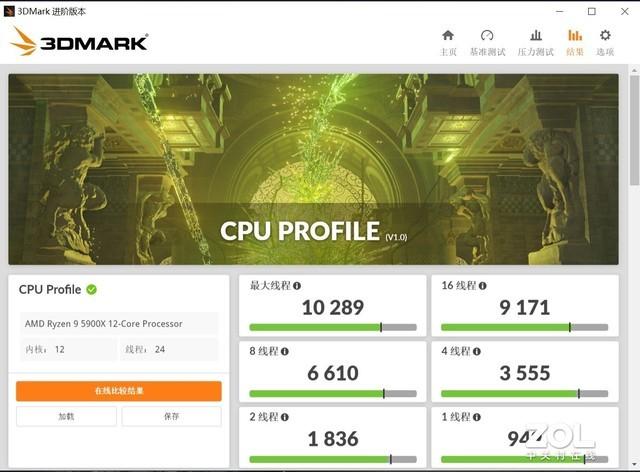
Task: Minimize the 3DMark window
Action: (560, 11)
